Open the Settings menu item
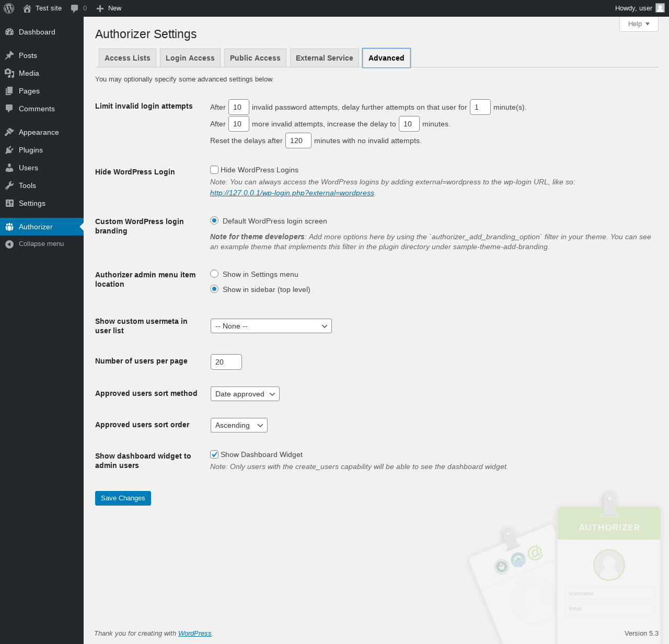 42,203
